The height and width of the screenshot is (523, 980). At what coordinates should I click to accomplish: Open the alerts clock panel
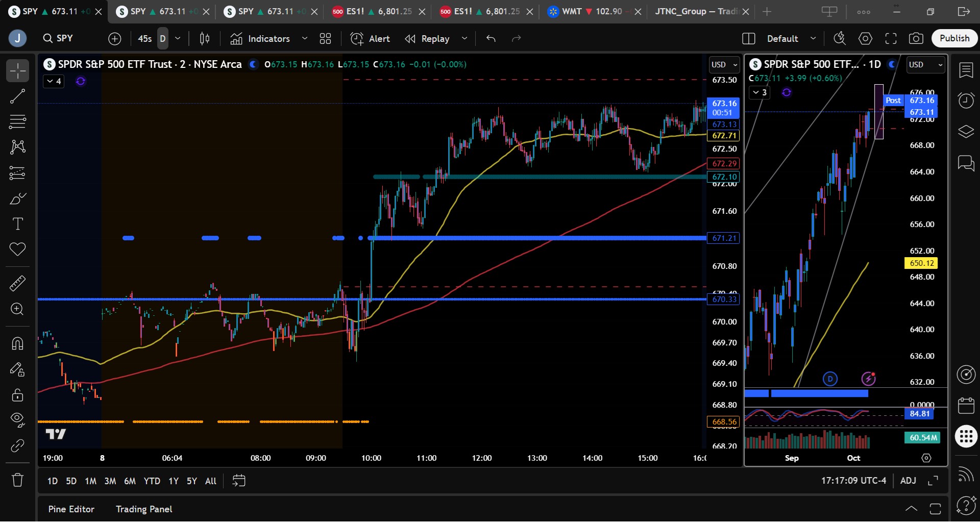(x=966, y=101)
